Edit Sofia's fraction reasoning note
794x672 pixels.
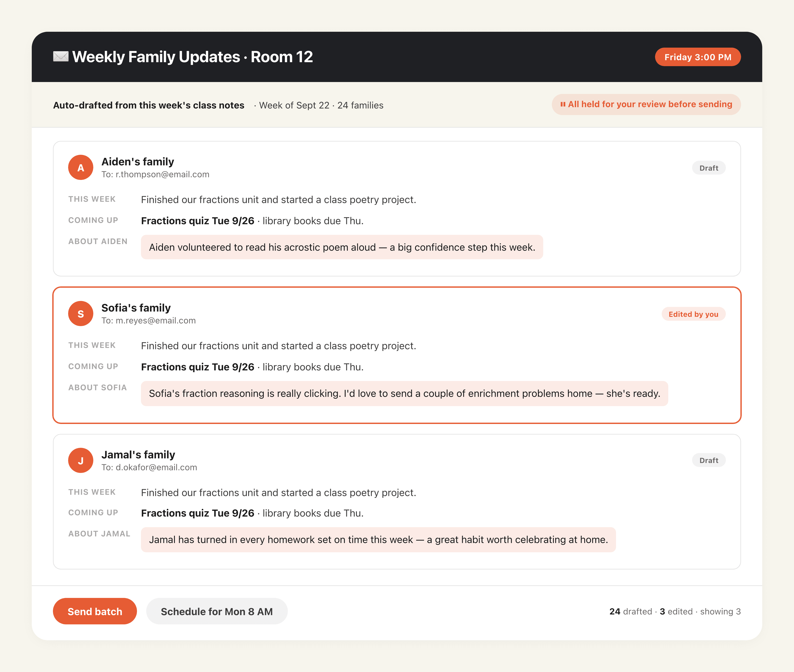[404, 394]
